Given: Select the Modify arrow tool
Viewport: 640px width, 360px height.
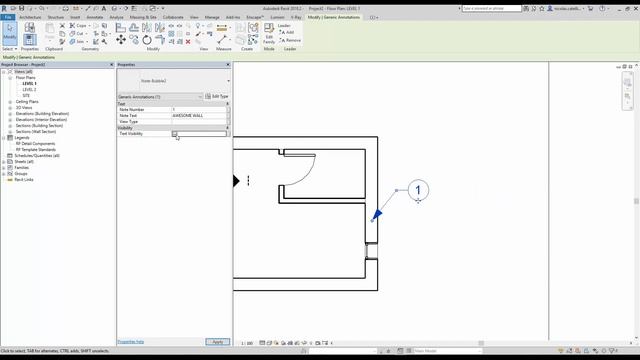Looking at the screenshot, I should tap(10, 33).
